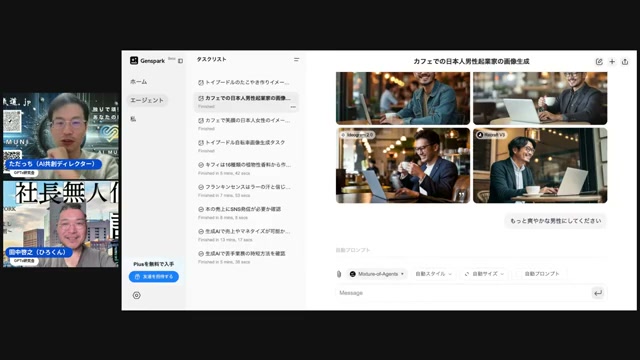Click name label たたっち (AI共創ディレクター) in video
640x360 pixels.
pos(53,164)
